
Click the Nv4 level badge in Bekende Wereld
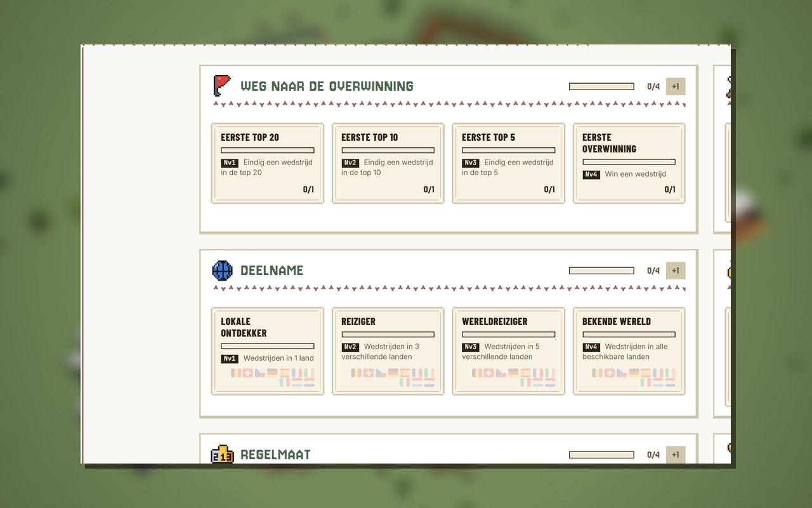coord(591,347)
